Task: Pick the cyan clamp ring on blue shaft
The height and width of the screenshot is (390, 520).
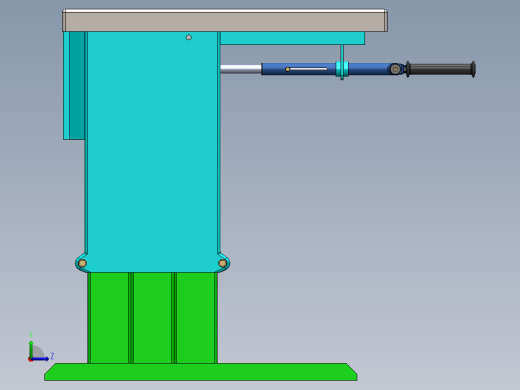Action: [x=342, y=69]
